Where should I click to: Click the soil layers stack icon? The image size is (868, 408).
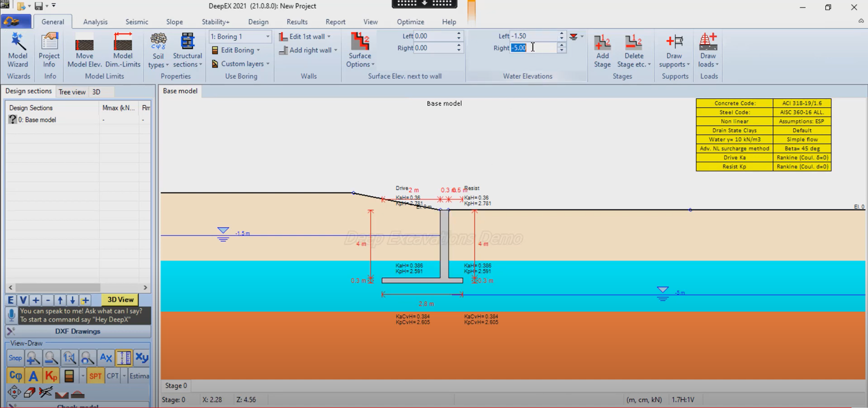tap(69, 376)
